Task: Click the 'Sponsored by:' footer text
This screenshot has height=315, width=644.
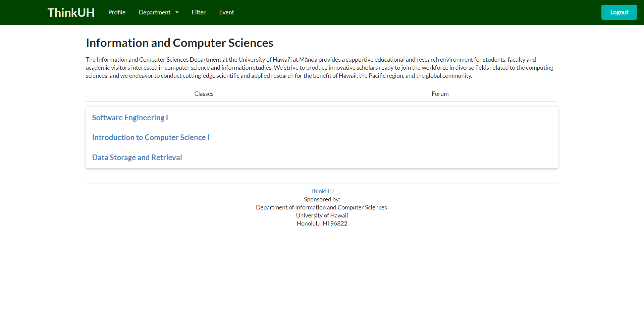Action: (x=322, y=199)
